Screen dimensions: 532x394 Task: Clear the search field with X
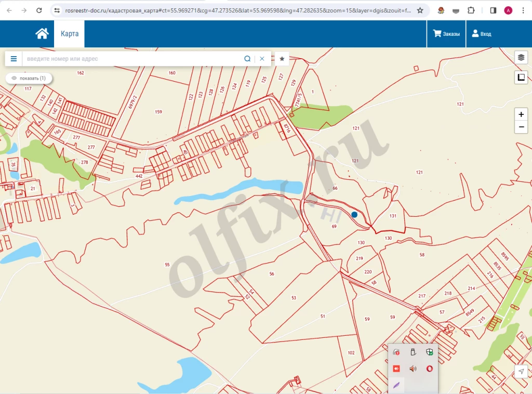click(262, 59)
